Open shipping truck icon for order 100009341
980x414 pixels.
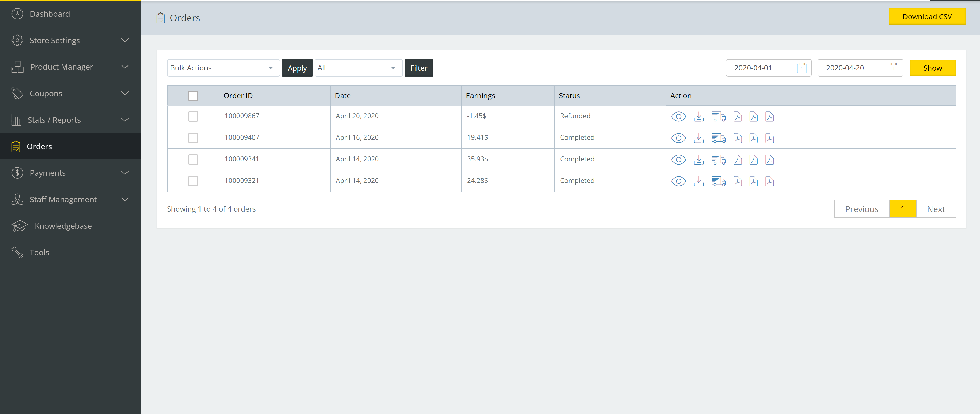(718, 160)
